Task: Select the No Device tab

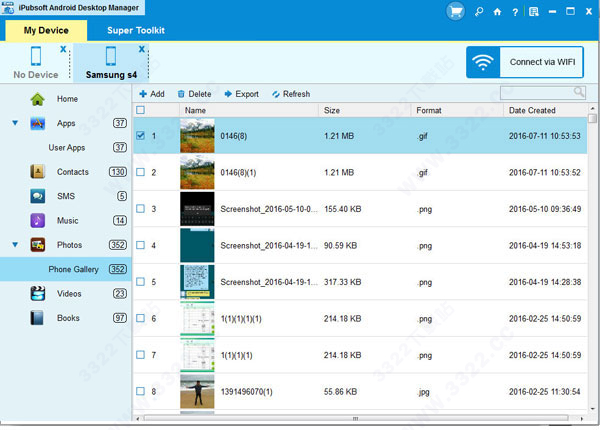Action: coord(35,62)
